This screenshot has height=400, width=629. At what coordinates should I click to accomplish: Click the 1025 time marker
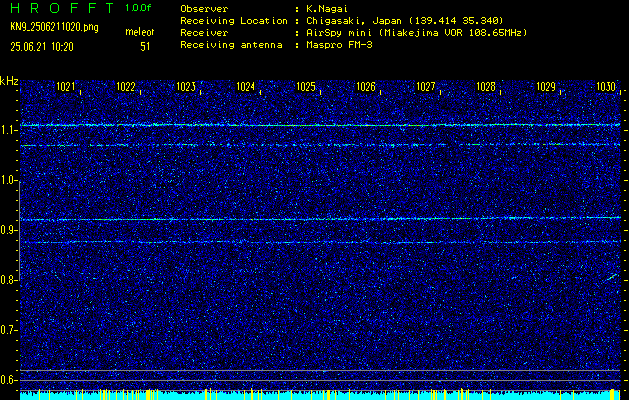pyautogui.click(x=306, y=87)
